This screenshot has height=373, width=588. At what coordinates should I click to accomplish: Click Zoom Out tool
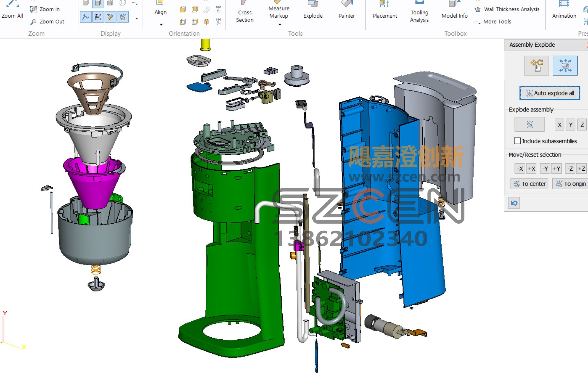(47, 22)
